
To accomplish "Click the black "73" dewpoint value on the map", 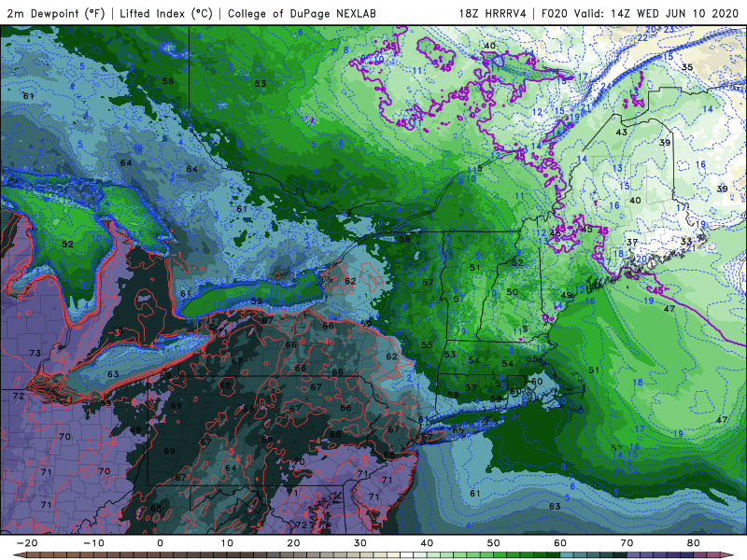I will click(x=35, y=354).
